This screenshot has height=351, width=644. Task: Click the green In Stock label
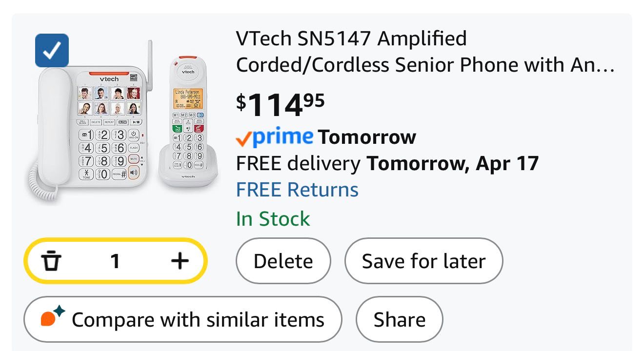273,219
